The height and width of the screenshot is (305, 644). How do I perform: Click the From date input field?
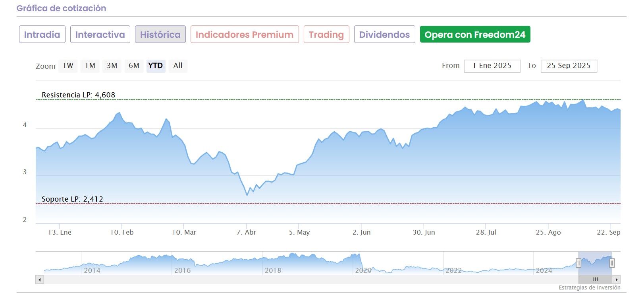point(492,66)
